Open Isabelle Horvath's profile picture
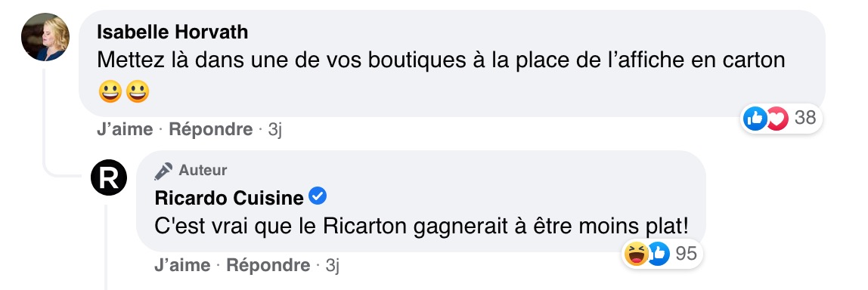The height and width of the screenshot is (290, 868). tap(45, 37)
